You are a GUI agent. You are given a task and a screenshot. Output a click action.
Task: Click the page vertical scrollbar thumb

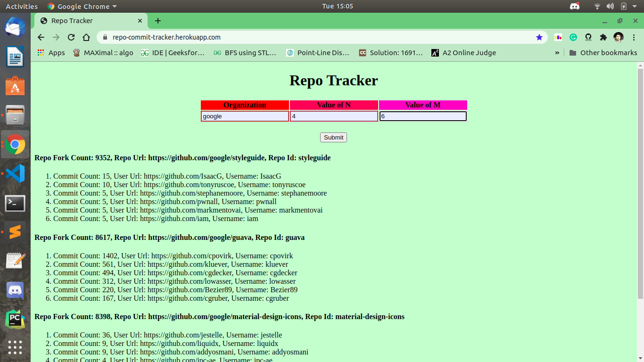[x=640, y=183]
